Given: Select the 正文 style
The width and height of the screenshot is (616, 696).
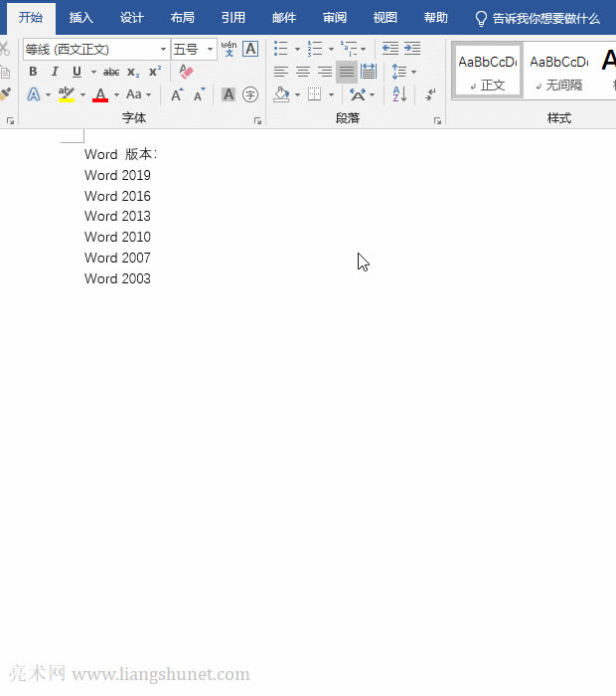Looking at the screenshot, I should click(487, 71).
